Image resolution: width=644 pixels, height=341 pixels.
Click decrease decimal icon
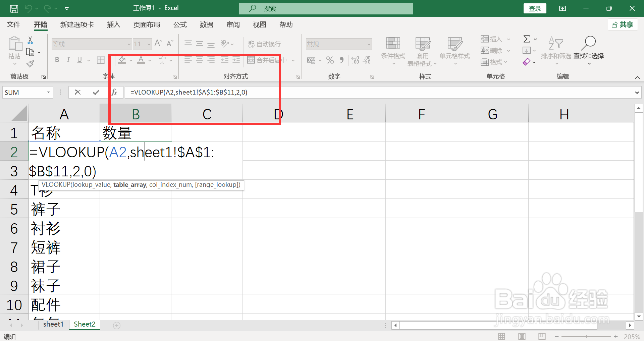coord(367,60)
